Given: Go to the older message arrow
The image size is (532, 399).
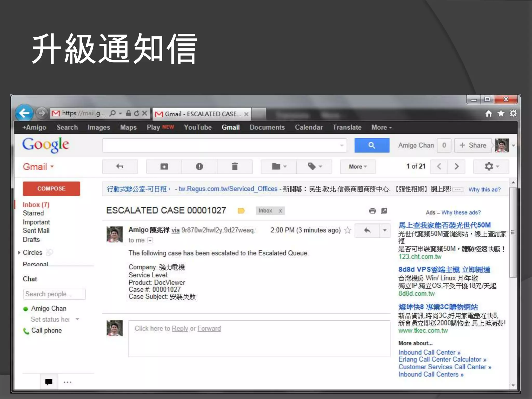Looking at the screenshot, I should click(x=456, y=167).
